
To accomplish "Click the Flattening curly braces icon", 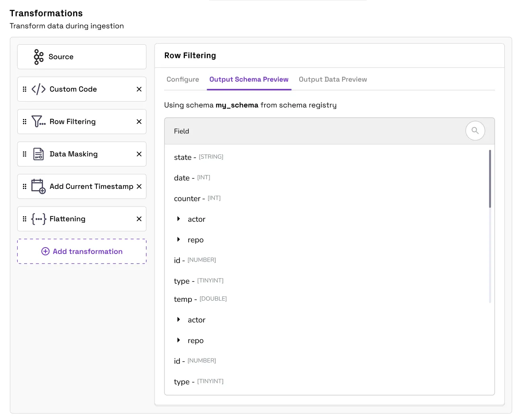I will 39,219.
